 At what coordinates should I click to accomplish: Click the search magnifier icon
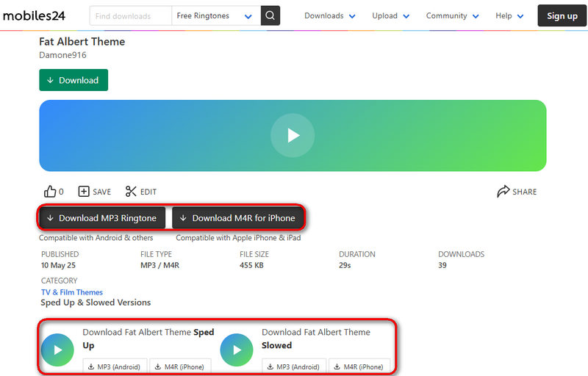270,15
